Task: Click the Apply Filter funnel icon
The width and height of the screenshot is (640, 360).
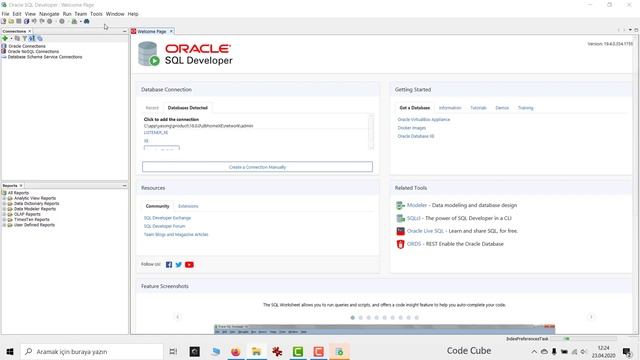Action: 24,38
